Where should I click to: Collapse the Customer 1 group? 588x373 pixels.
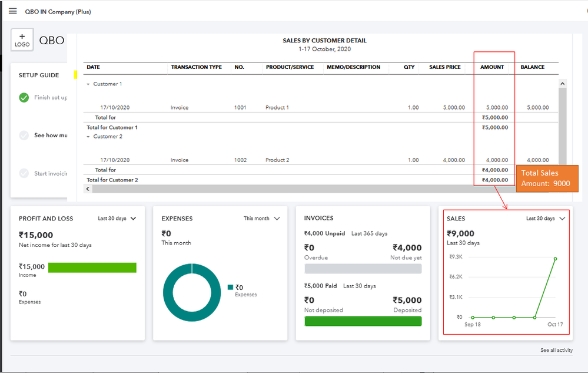tap(89, 84)
